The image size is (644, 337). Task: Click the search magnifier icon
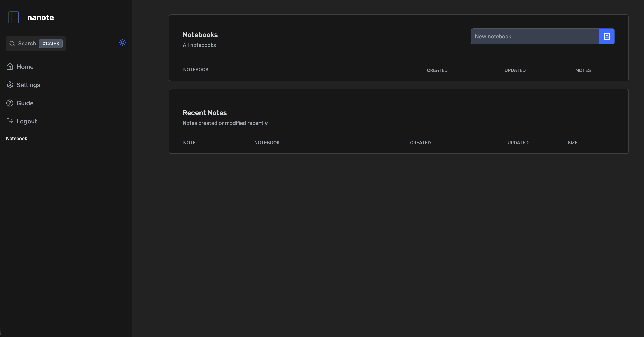(12, 43)
